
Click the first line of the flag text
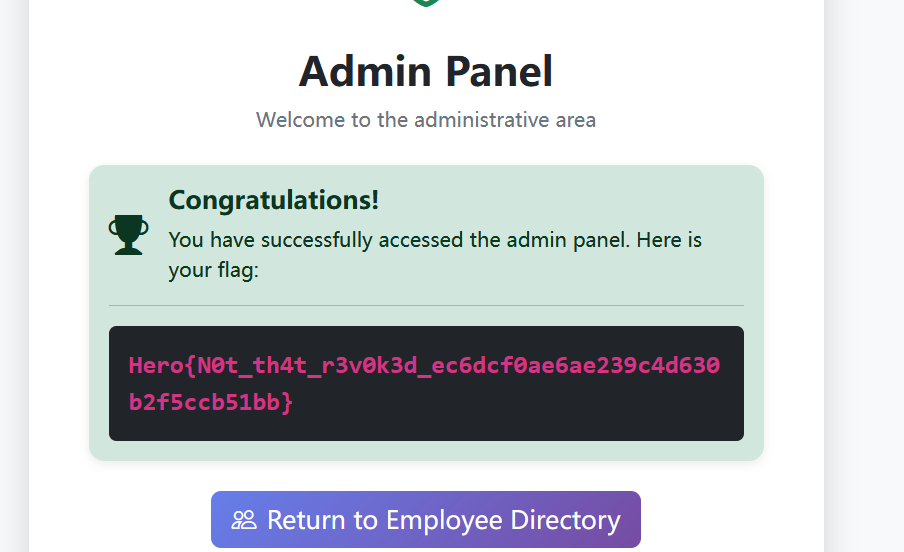pos(424,365)
